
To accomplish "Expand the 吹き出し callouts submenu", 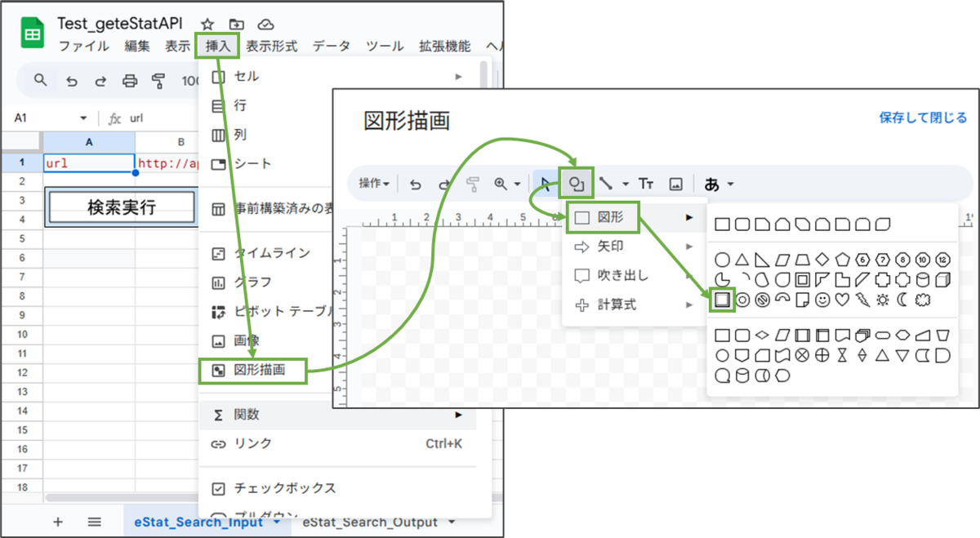I will [x=635, y=275].
